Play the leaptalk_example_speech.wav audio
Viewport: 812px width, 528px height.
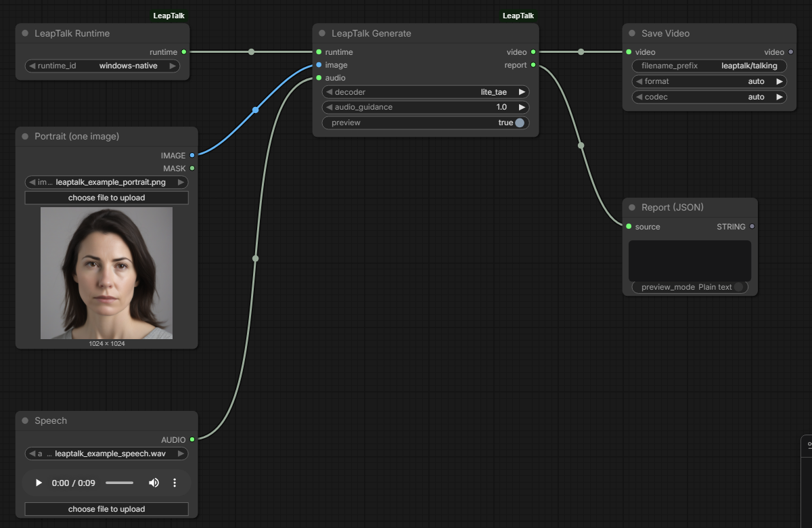(39, 483)
